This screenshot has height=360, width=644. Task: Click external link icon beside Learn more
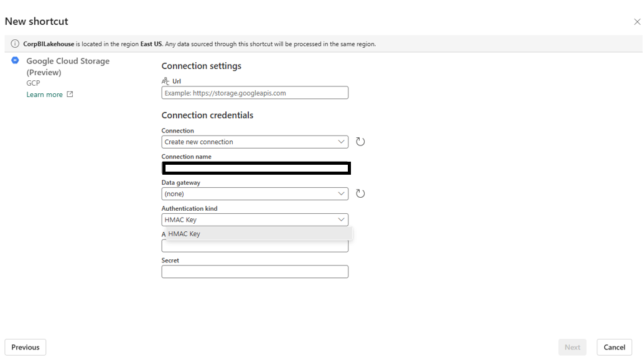pyautogui.click(x=70, y=95)
